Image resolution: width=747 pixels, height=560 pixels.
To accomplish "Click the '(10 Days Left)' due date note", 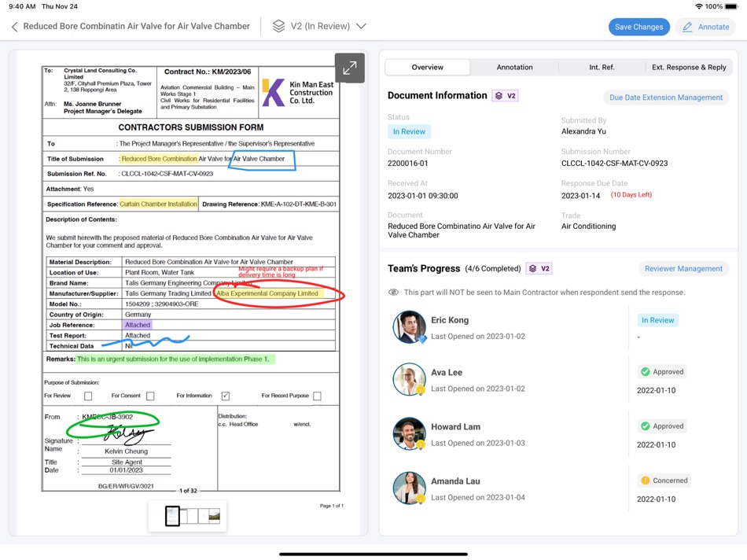I will pos(631,194).
